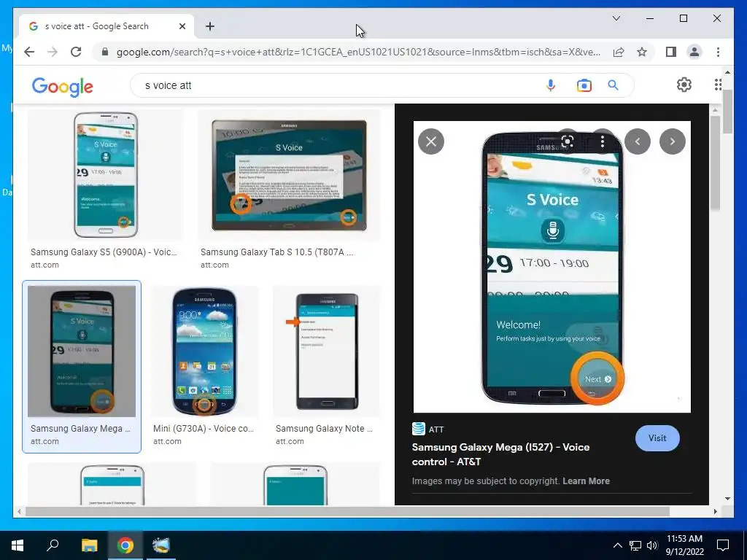Visit the ATT source page

(657, 438)
